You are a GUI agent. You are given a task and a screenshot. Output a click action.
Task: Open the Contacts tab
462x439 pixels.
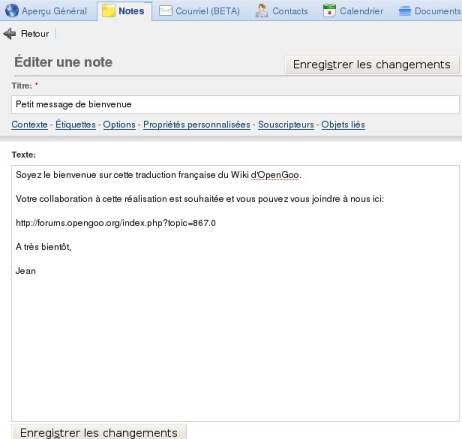[282, 11]
